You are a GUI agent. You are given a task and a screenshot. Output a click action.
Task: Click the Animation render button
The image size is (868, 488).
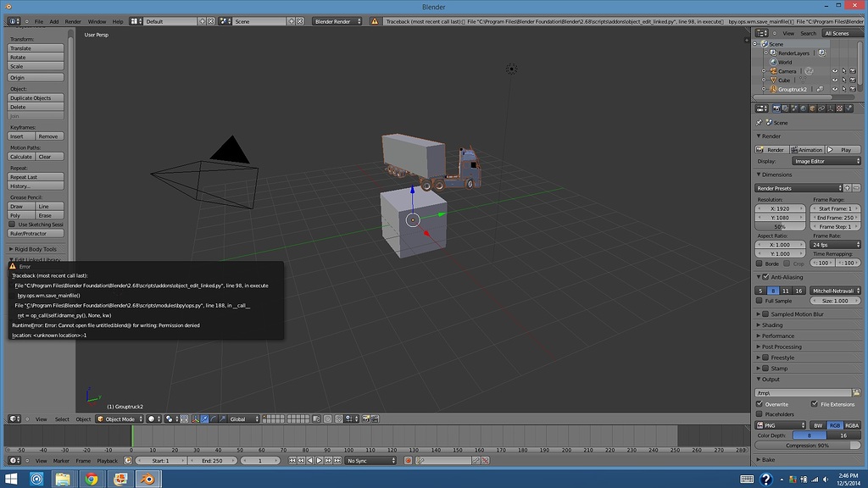[x=807, y=150]
